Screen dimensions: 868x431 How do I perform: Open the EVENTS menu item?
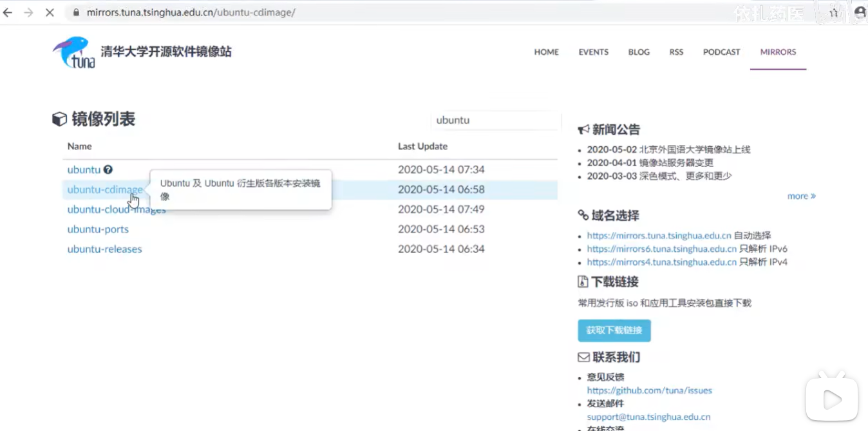tap(593, 52)
